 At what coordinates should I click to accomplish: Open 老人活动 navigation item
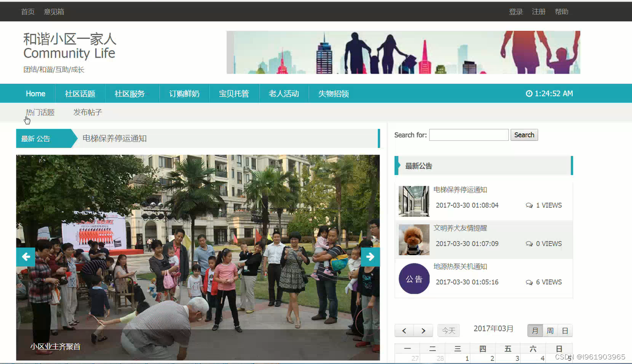pos(284,94)
